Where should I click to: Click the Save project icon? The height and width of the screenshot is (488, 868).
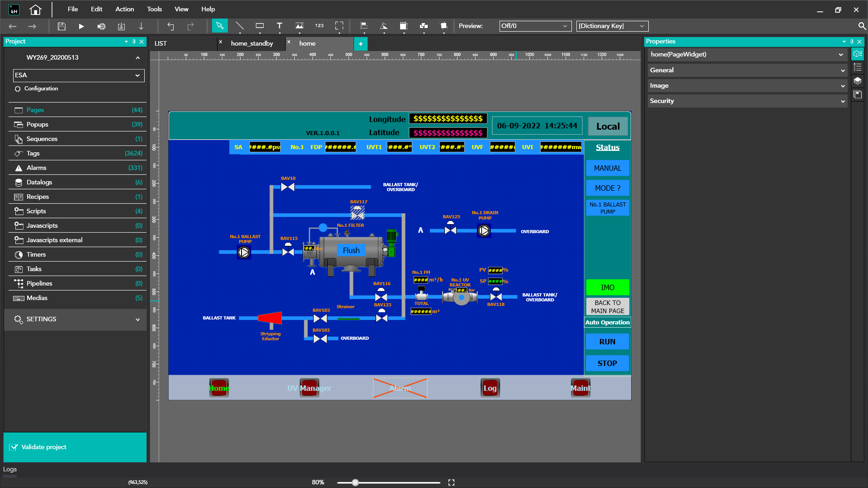point(61,26)
